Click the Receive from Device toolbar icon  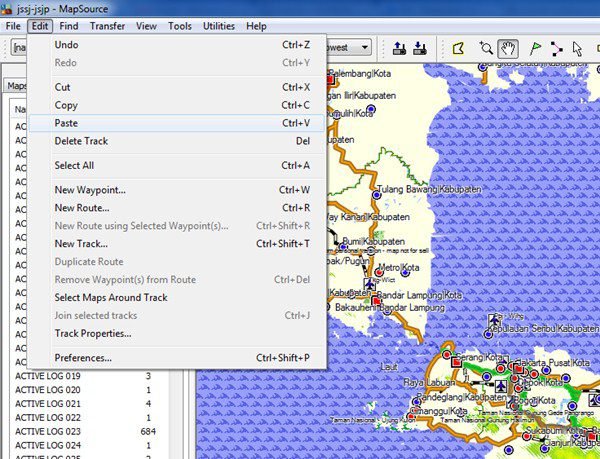(x=419, y=47)
